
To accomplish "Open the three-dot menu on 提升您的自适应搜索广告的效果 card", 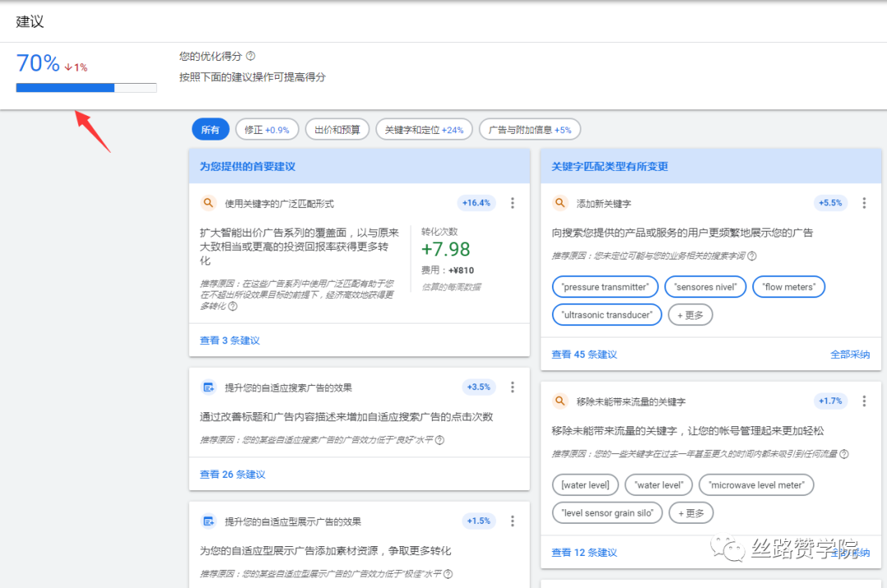I will (x=512, y=386).
